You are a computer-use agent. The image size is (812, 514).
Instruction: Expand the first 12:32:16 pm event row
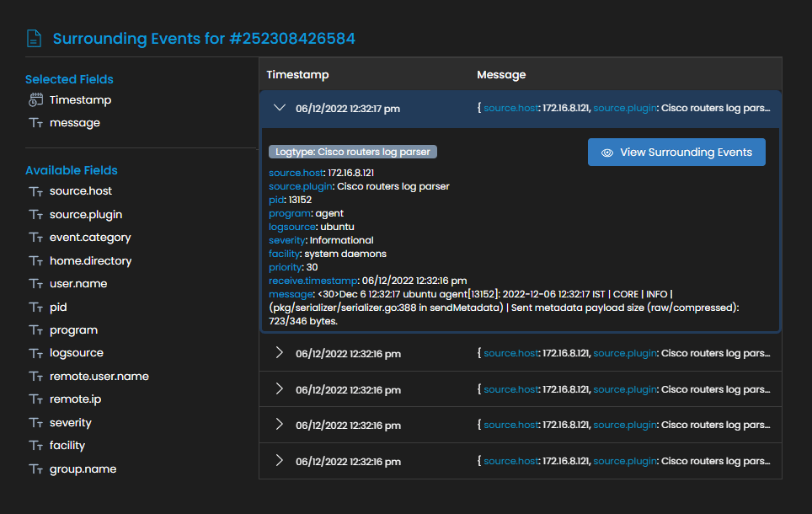280,353
